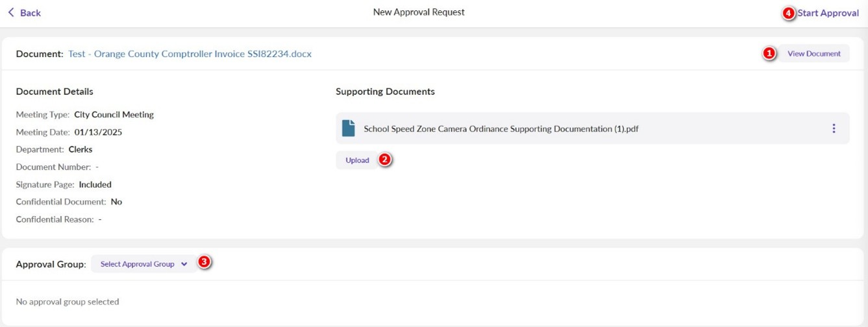Go back using the Back text link
868x327 pixels.
click(x=30, y=13)
